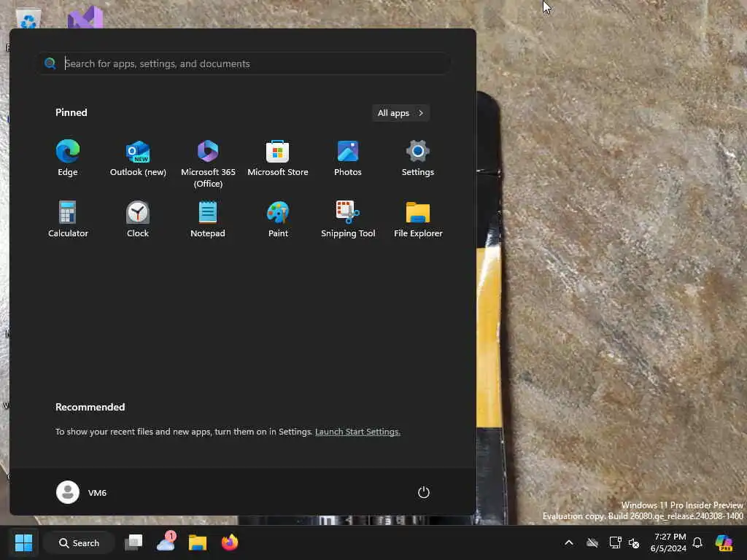This screenshot has height=560, width=747.
Task: Open the Paint app
Action: pos(278,219)
